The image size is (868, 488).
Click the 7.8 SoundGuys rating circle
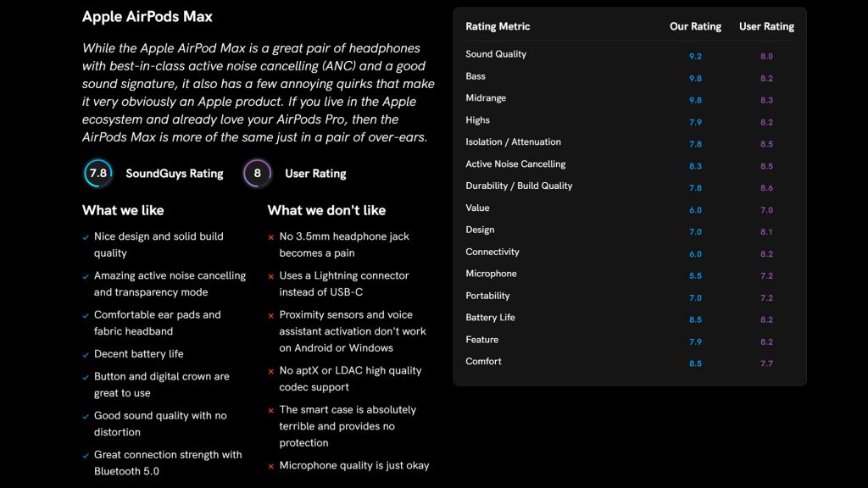click(98, 173)
